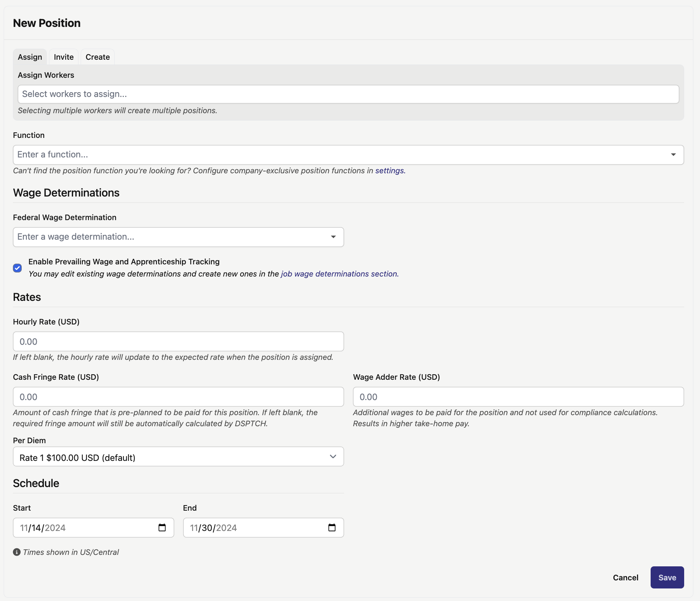Click the Enable Prevailing Wage and Apprenticeship Tracking label
Image resolution: width=700 pixels, height=601 pixels.
tap(124, 261)
